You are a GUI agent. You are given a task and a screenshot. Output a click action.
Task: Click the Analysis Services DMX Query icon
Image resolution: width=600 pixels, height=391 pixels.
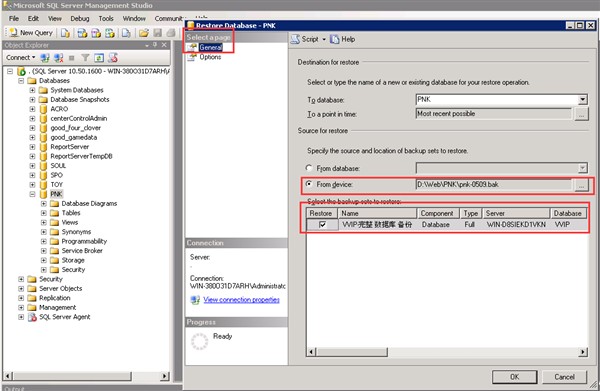(96, 33)
